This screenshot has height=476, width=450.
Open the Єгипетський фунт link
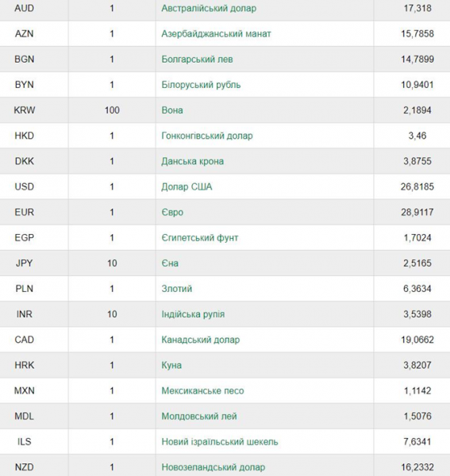[199, 238]
